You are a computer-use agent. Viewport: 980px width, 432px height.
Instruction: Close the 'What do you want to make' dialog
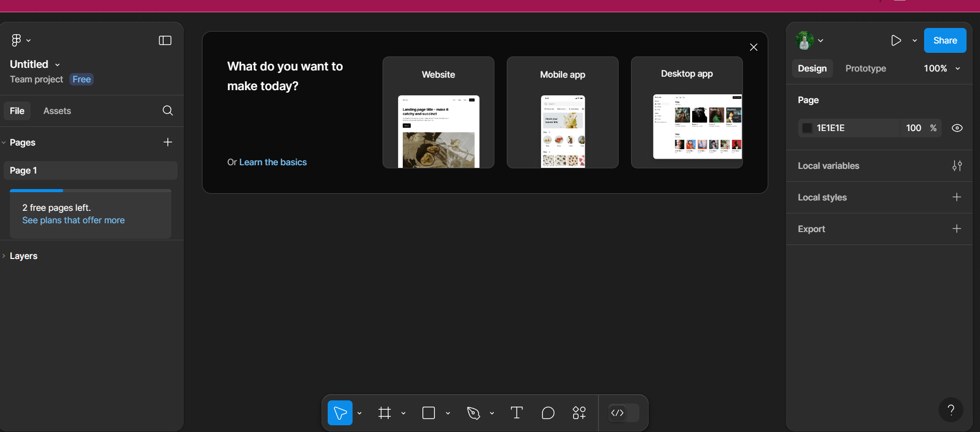pos(754,47)
